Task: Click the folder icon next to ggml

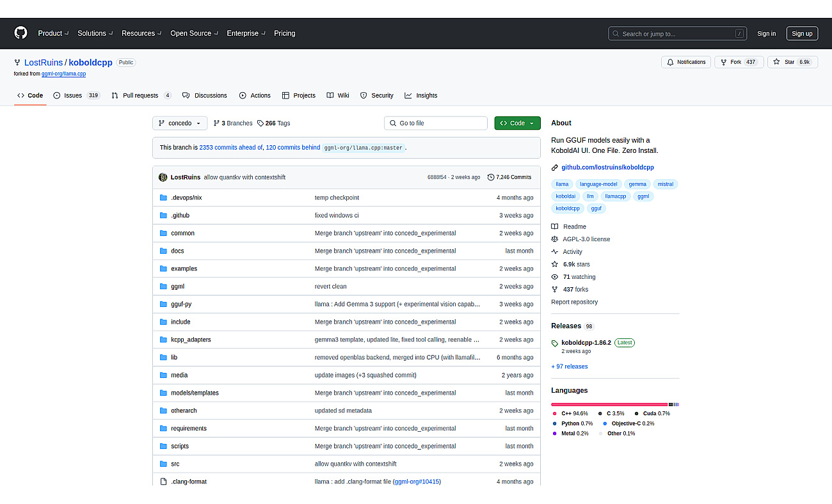Action: coord(163,287)
